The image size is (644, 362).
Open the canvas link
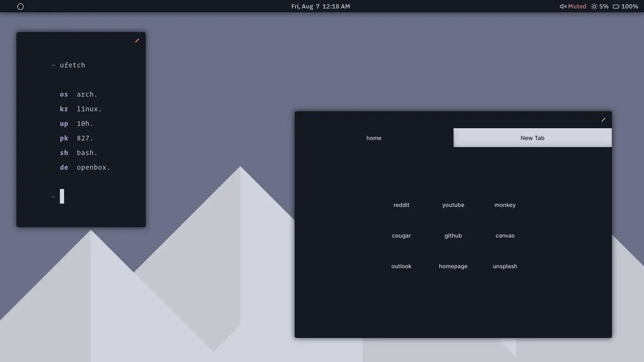(505, 236)
